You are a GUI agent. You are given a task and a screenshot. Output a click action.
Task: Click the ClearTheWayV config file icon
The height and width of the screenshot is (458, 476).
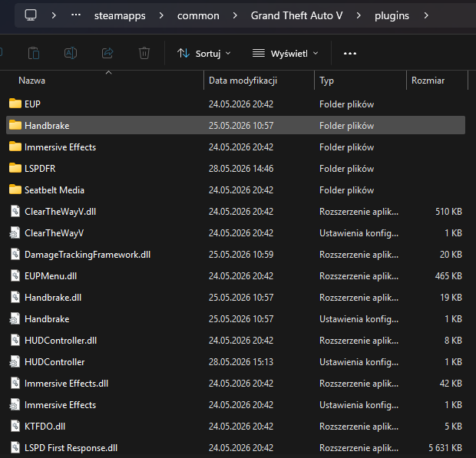(15, 232)
